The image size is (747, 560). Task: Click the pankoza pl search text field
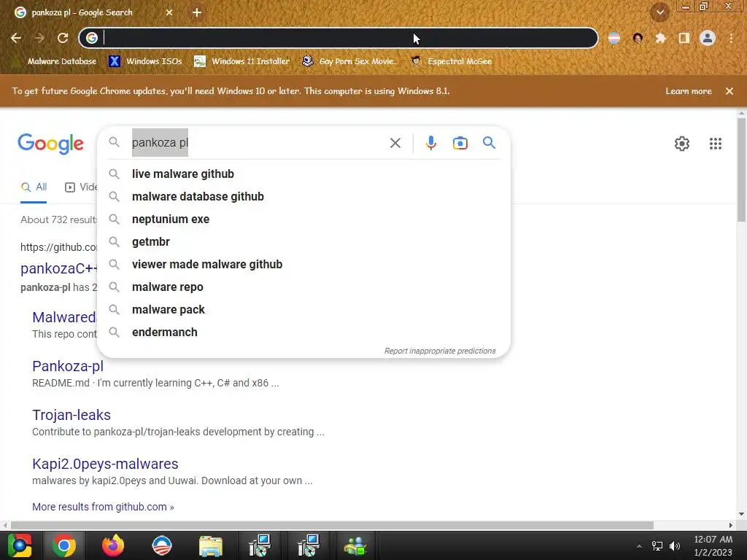pyautogui.click(x=258, y=142)
